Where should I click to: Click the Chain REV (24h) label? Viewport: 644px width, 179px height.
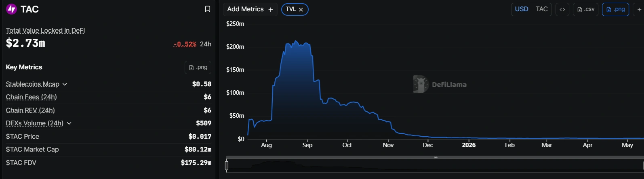[30, 110]
